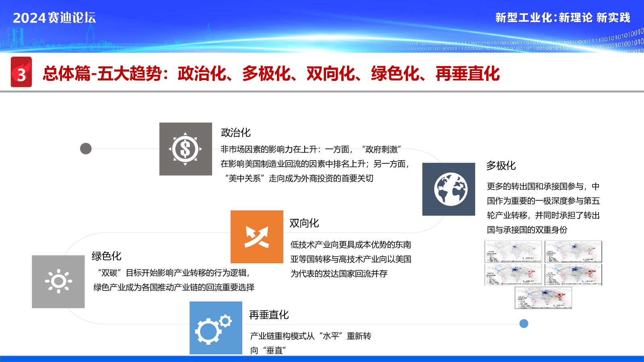This screenshot has height=362, width=644.
Task: Click the blue dot ending the path line
Action: point(524,323)
